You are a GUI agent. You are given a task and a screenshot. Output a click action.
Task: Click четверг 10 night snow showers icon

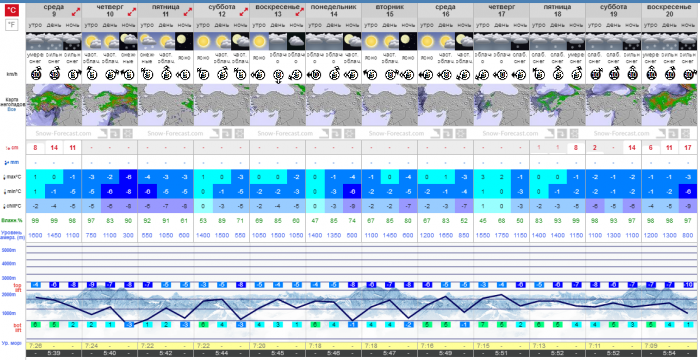pos(129,41)
